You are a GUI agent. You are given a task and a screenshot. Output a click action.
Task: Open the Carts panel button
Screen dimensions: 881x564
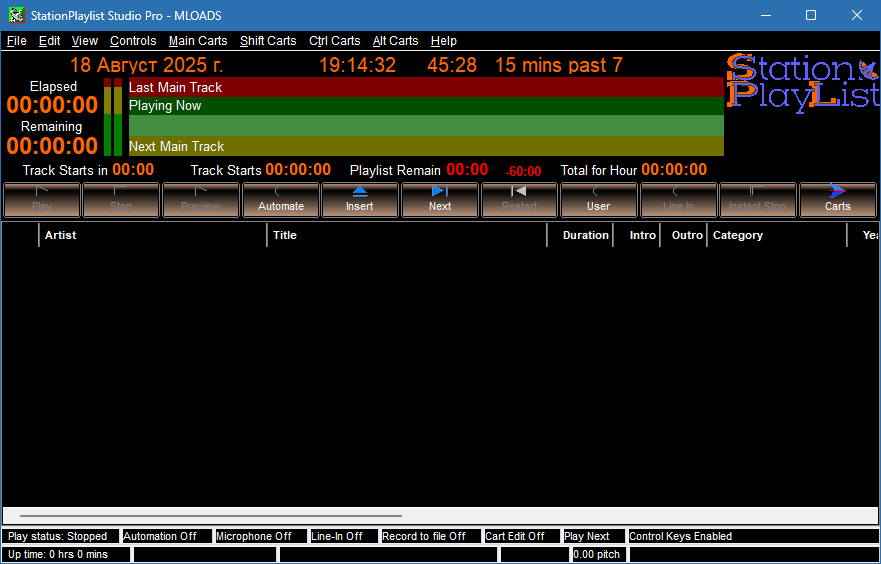pos(837,200)
